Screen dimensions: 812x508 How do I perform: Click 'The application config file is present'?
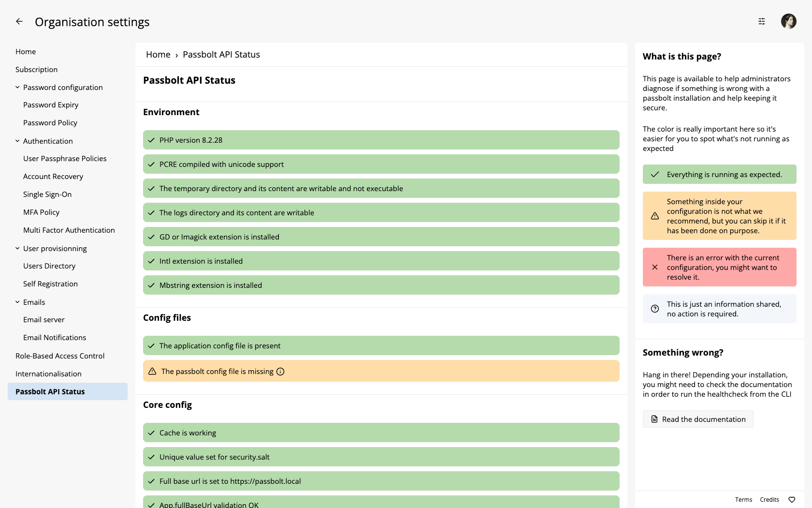(381, 345)
